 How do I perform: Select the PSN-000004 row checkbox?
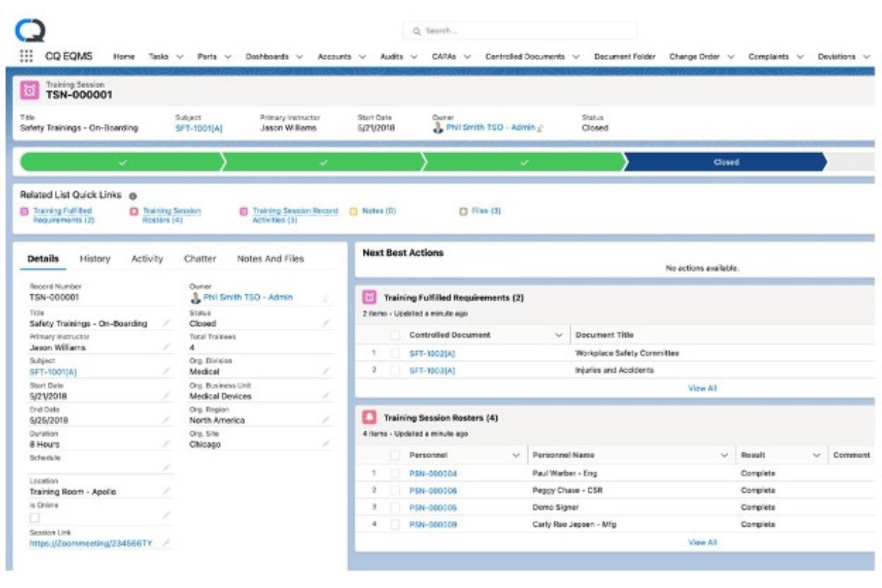click(x=395, y=474)
